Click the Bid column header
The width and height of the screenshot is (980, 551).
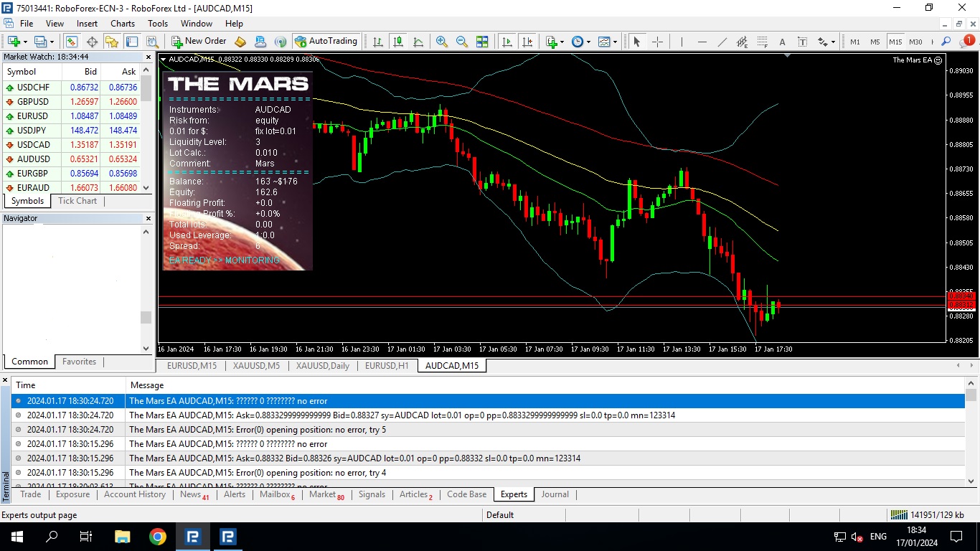[x=82, y=72]
